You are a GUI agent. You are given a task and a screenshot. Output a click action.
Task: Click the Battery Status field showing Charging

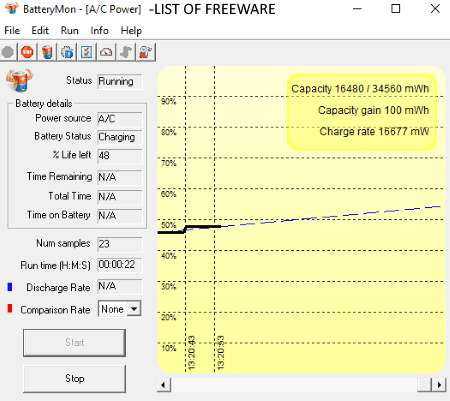pos(120,137)
